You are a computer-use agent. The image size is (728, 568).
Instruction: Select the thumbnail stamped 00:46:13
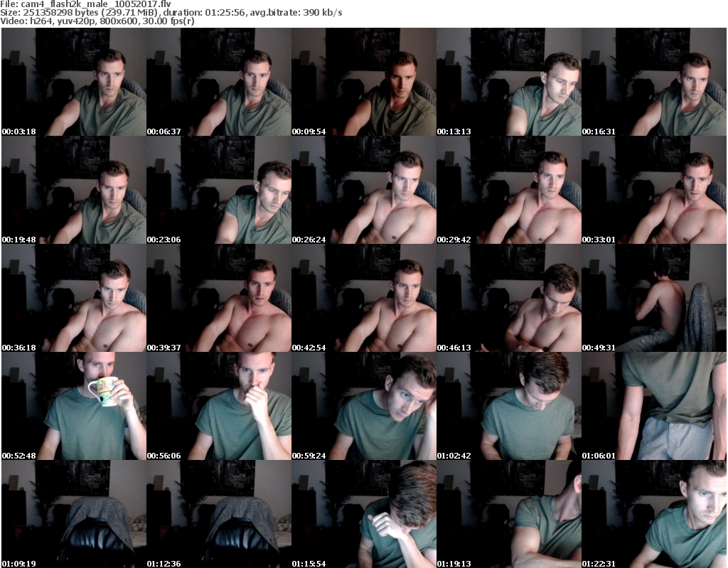point(509,298)
